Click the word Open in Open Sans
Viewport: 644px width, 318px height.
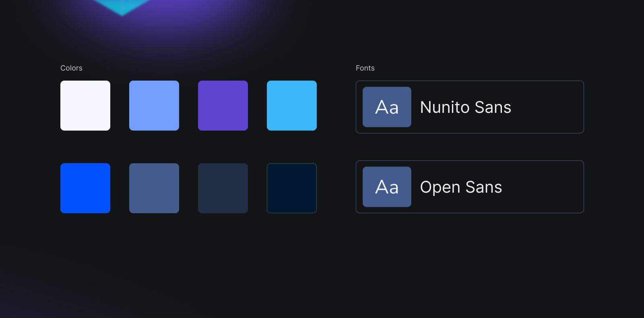pyautogui.click(x=440, y=187)
